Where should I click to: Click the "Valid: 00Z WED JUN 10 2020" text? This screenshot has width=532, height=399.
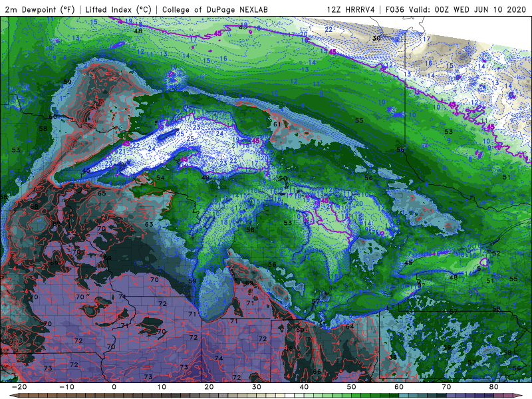(x=467, y=9)
